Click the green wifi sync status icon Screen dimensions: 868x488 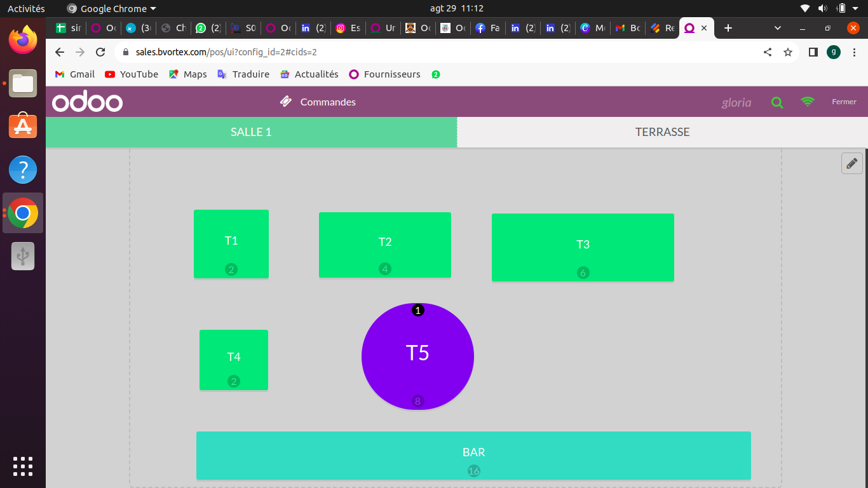(808, 102)
